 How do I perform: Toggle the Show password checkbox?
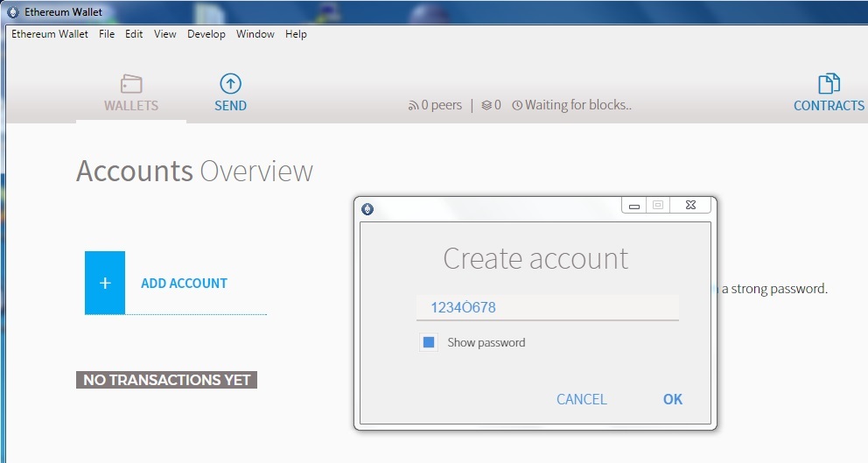click(x=429, y=342)
